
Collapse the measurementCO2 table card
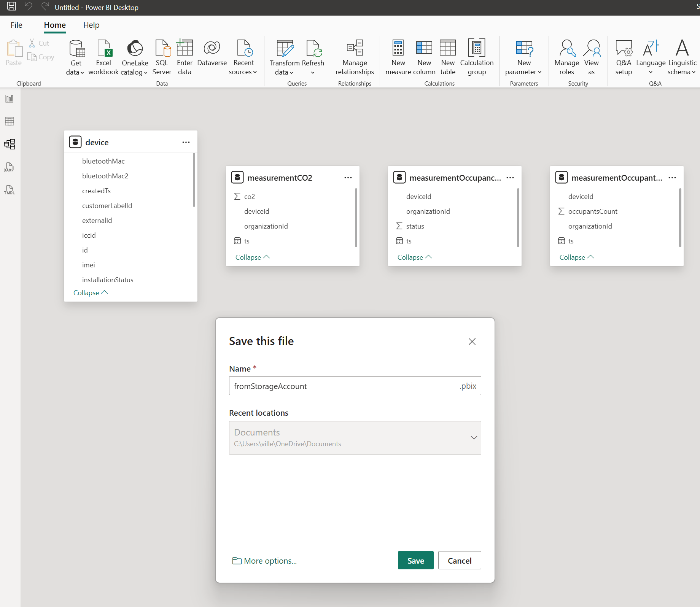point(252,257)
